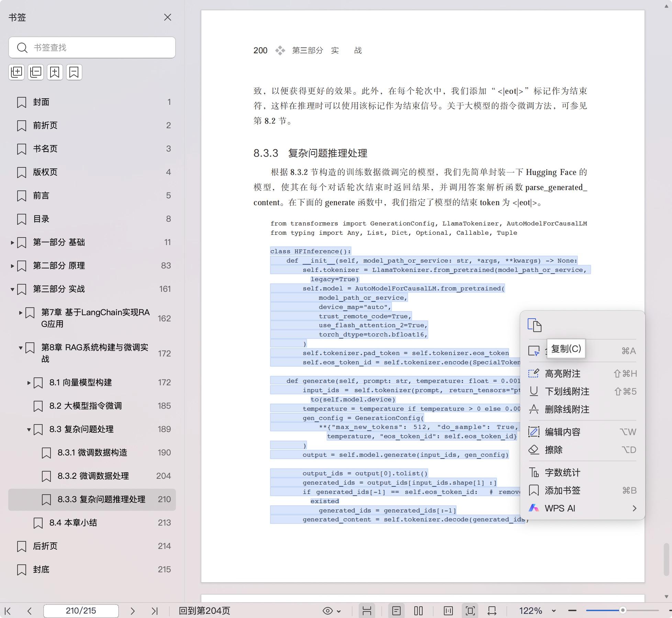Click the fit width icon
Image resolution: width=672 pixels, height=618 pixels.
[492, 611]
